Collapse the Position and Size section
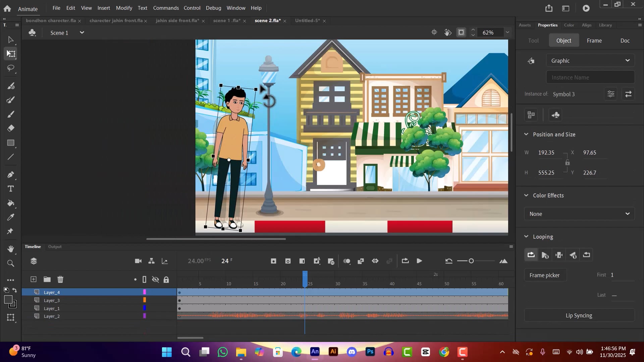The width and height of the screenshot is (644, 362). [526, 134]
